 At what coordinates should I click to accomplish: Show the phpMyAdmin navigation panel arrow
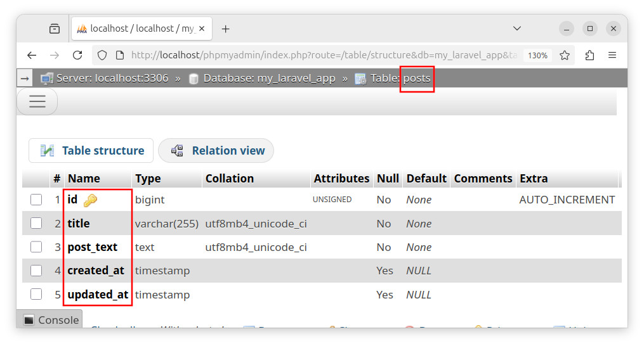[x=25, y=78]
